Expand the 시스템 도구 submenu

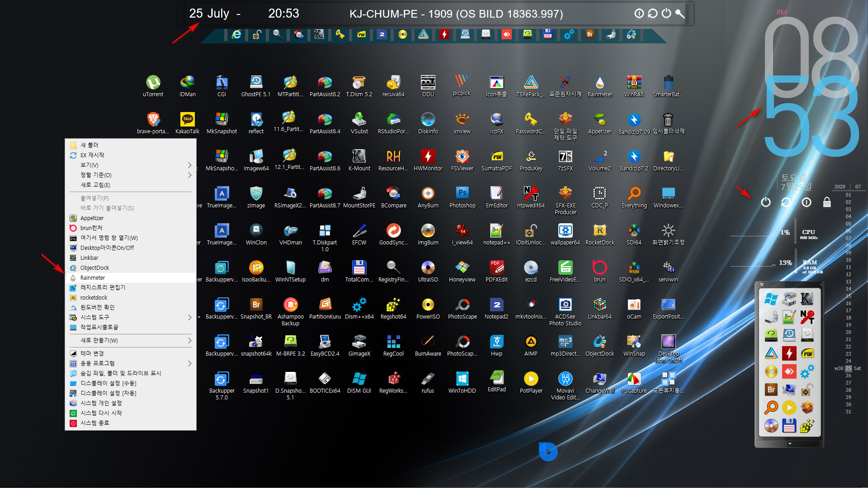pos(131,317)
